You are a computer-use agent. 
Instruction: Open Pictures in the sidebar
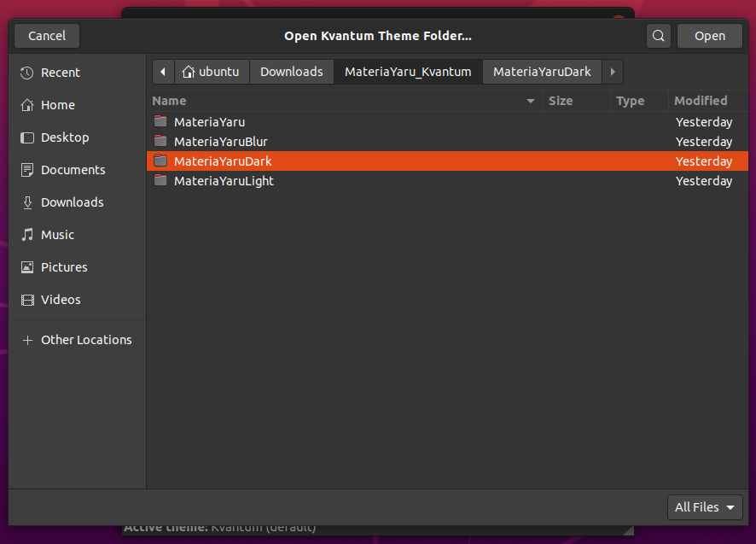pos(77,267)
